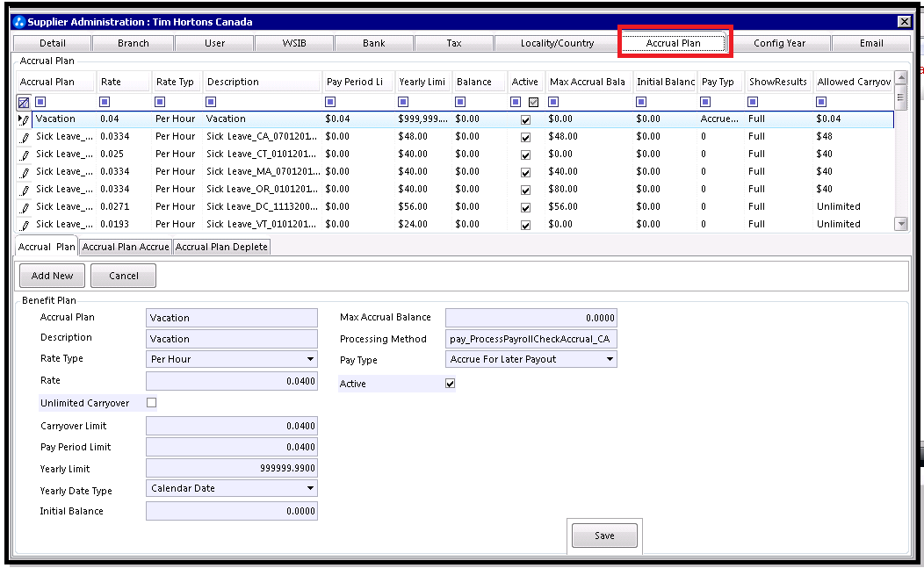Click the Cancel button
Image resolution: width=924 pixels, height=568 pixels.
point(123,276)
